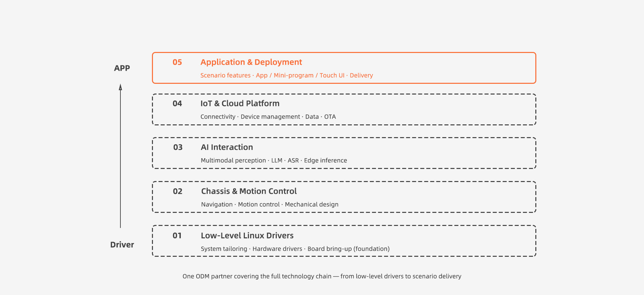The height and width of the screenshot is (295, 644).
Task: Click the orange number 05
Action: pyautogui.click(x=177, y=62)
